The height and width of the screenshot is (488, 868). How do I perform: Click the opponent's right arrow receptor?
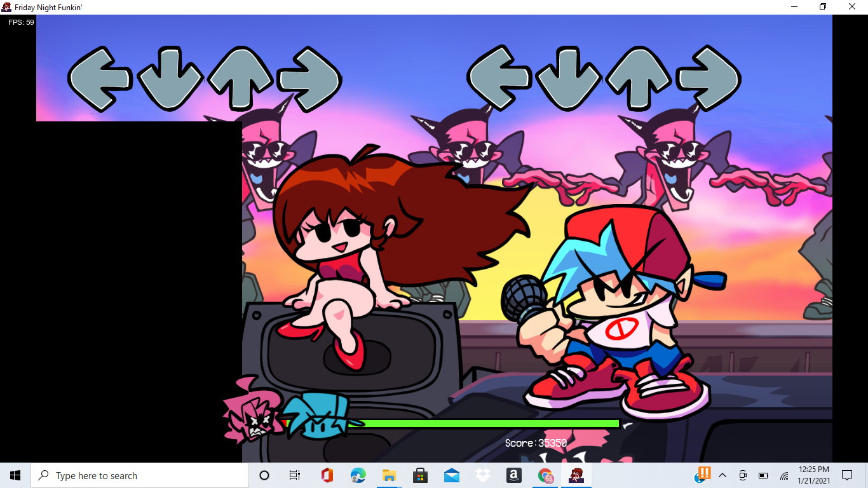(x=310, y=79)
